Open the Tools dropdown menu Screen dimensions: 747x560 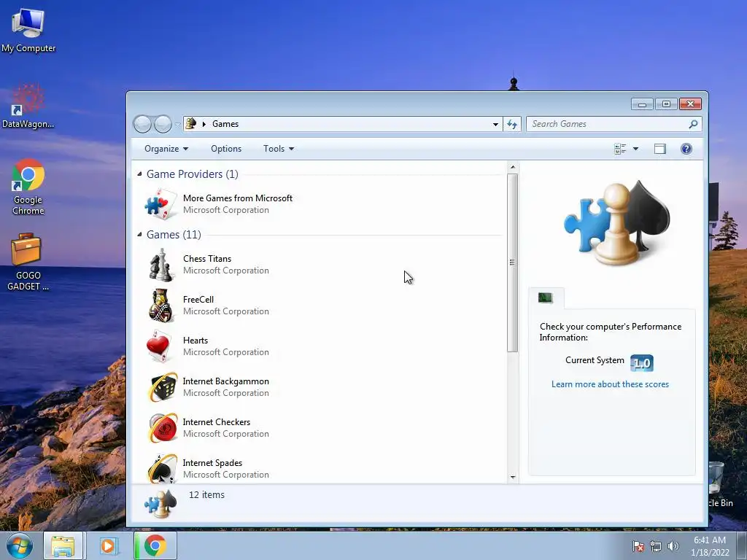point(279,149)
